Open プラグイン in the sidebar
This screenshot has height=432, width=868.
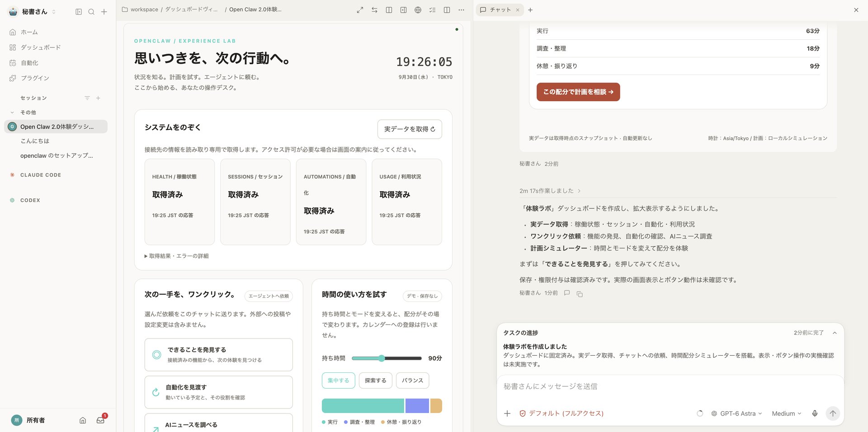click(x=35, y=78)
